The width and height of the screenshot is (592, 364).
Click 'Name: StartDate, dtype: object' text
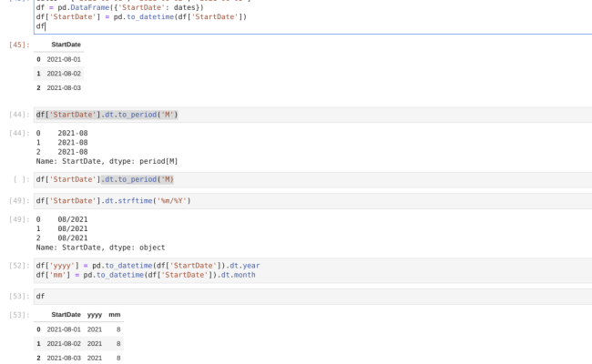[x=100, y=248]
